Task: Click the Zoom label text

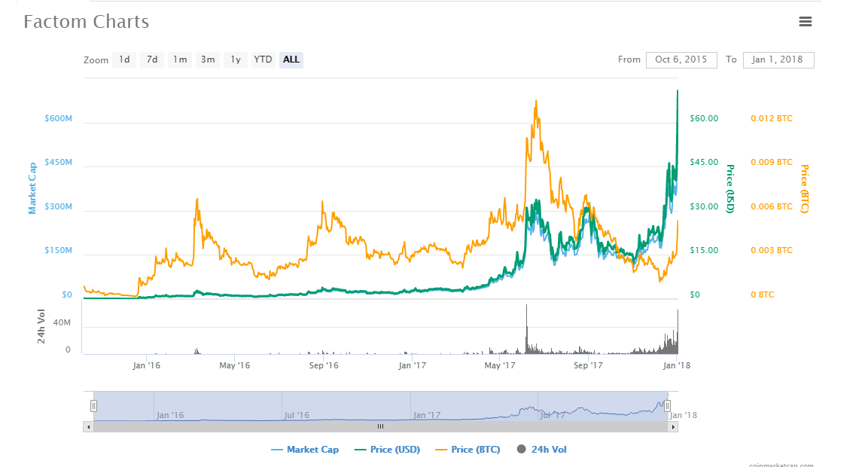Action: [x=96, y=60]
